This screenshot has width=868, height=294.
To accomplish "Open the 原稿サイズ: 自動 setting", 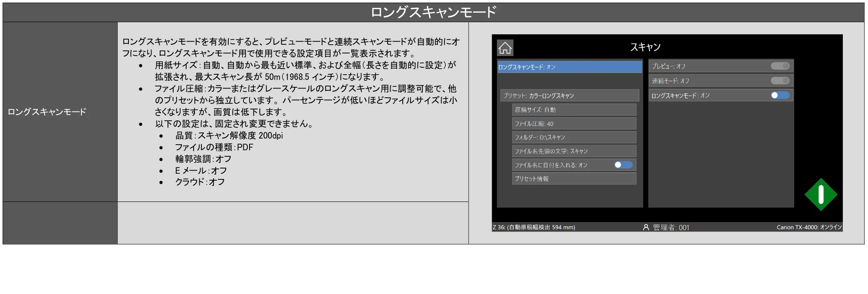I will click(x=574, y=110).
